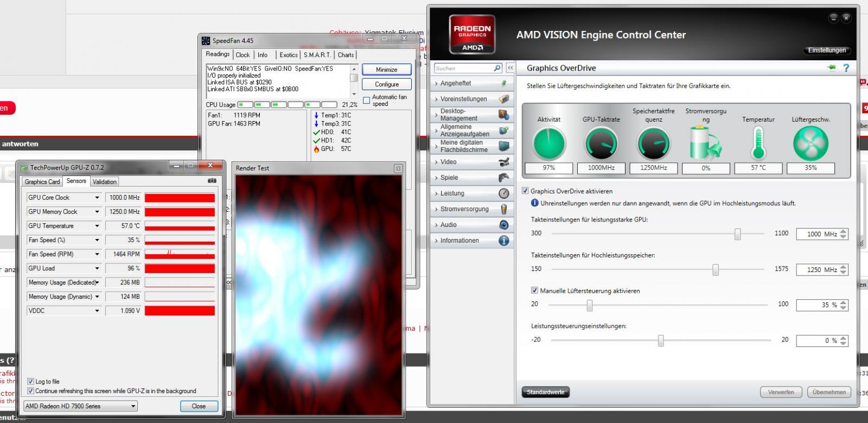This screenshot has height=423, width=868.
Task: Click the Angeheftet pin icon
Action: (x=504, y=84)
